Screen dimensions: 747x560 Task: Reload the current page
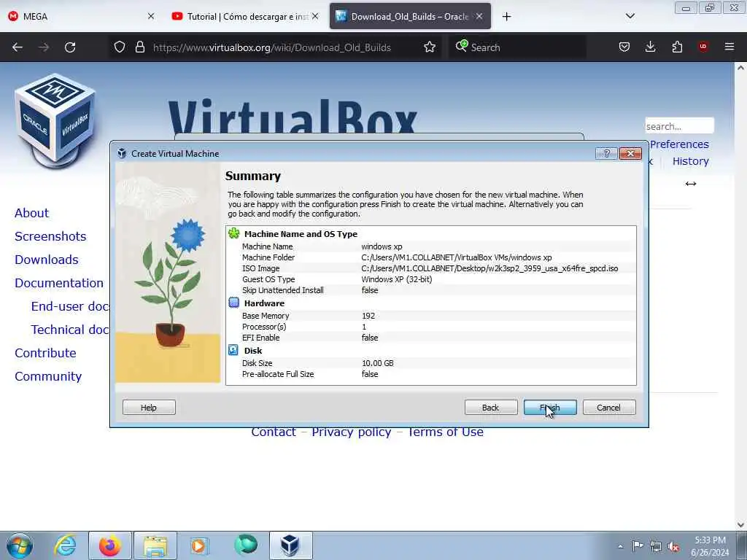[x=70, y=47]
